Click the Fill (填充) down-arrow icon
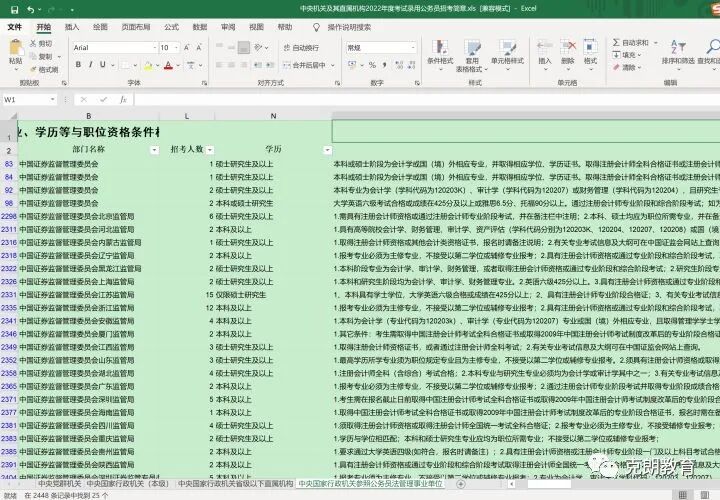The height and width of the screenshot is (500, 720). [x=616, y=55]
